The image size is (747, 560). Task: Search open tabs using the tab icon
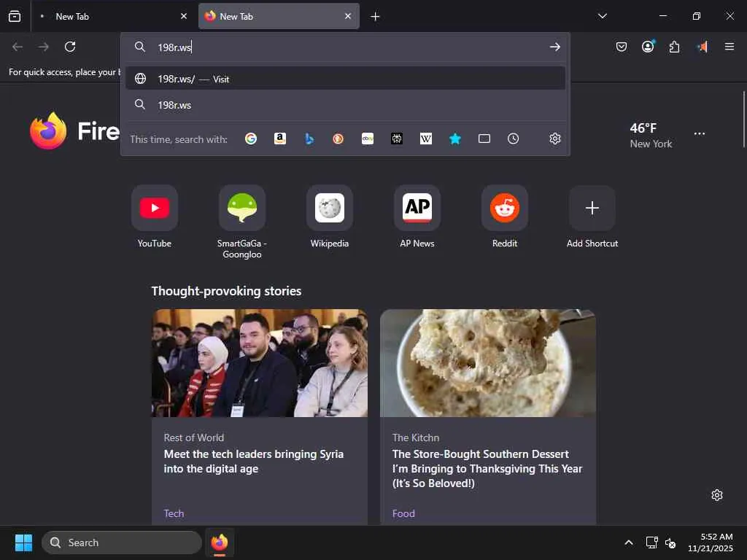tap(484, 139)
